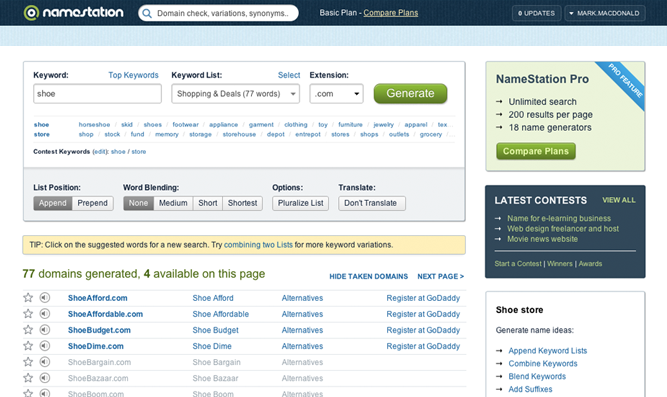This screenshot has width=667, height=397.
Task: Click speaker icon for ShoeBudget.com
Action: pos(45,330)
